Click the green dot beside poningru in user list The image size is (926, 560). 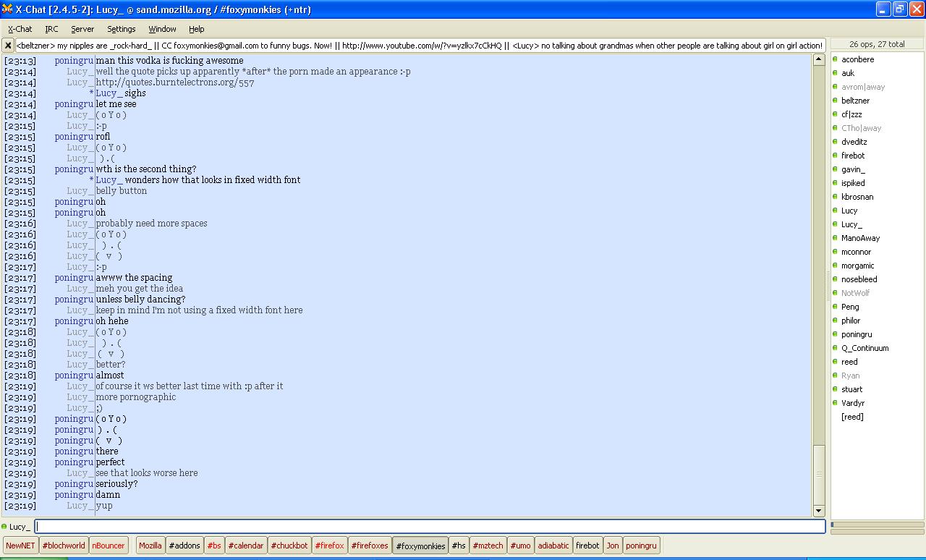click(x=835, y=334)
